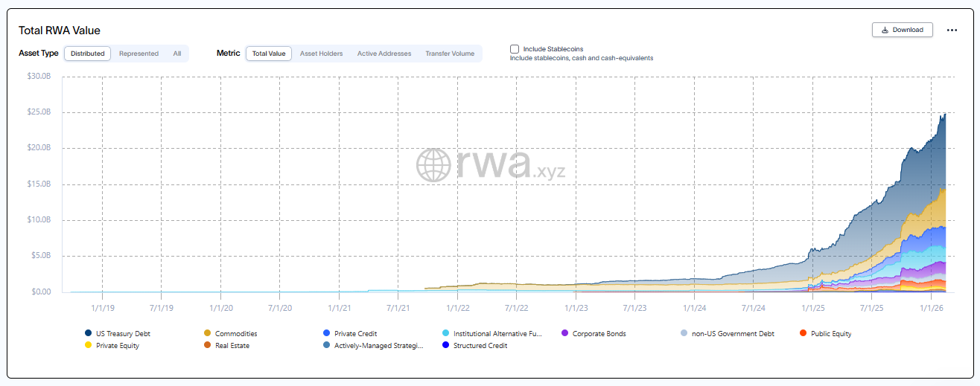The image size is (980, 386).
Task: Select the Distributed asset type
Action: coord(88,54)
